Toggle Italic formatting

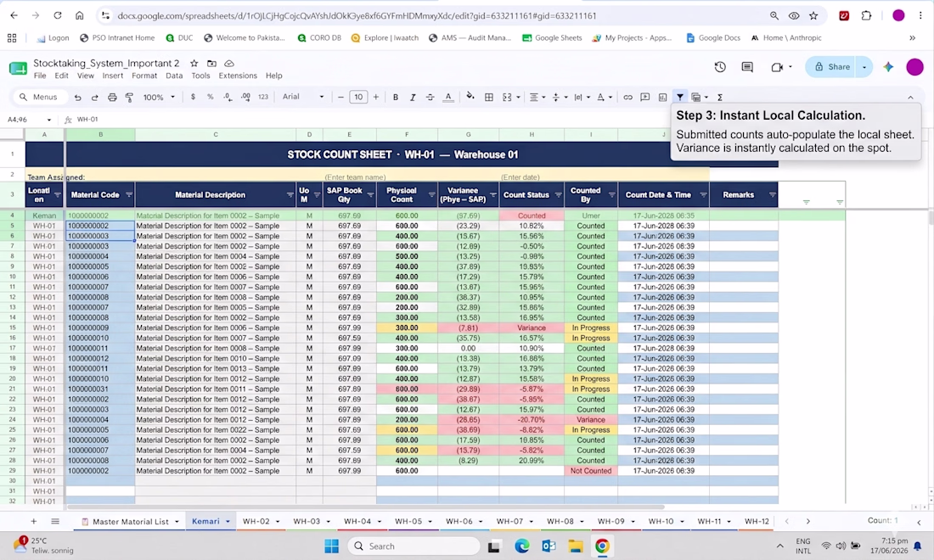click(x=412, y=97)
